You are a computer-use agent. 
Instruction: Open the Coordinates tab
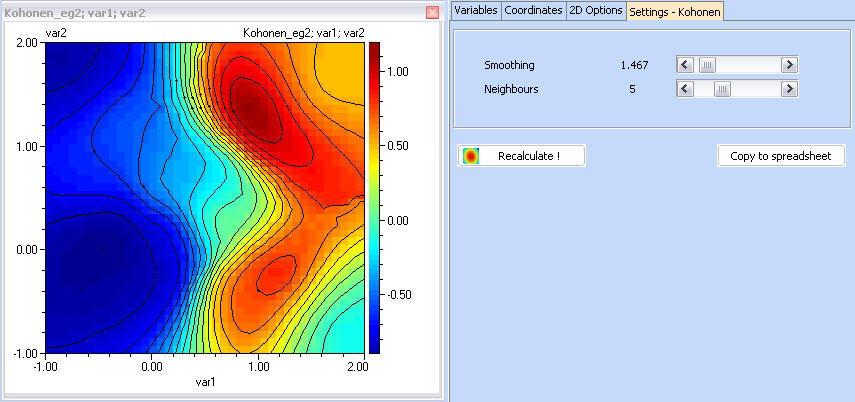[533, 10]
